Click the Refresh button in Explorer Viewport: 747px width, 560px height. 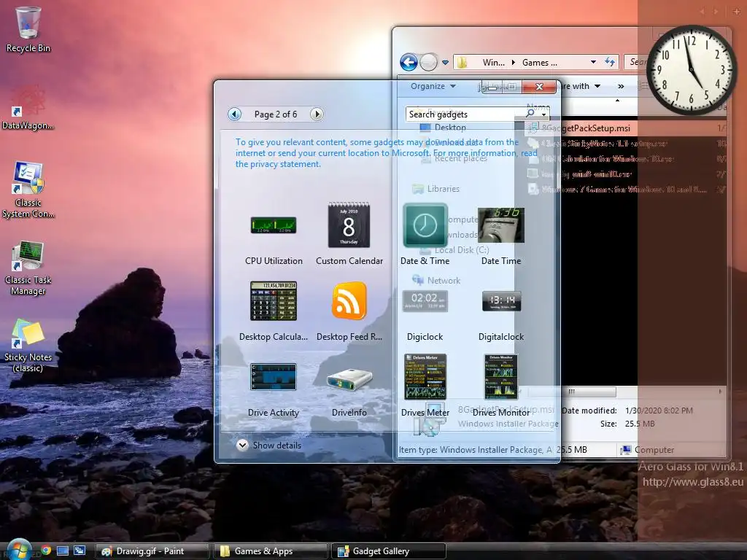pyautogui.click(x=610, y=62)
